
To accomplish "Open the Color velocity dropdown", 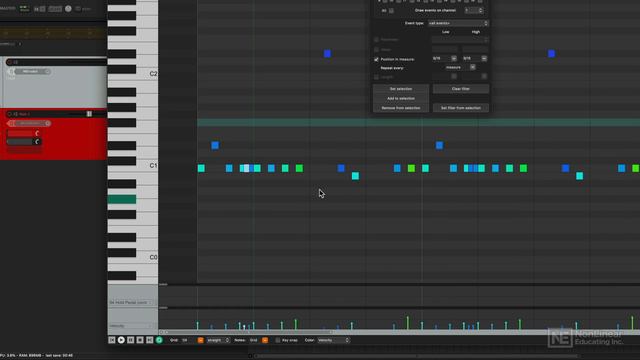I will point(333,340).
